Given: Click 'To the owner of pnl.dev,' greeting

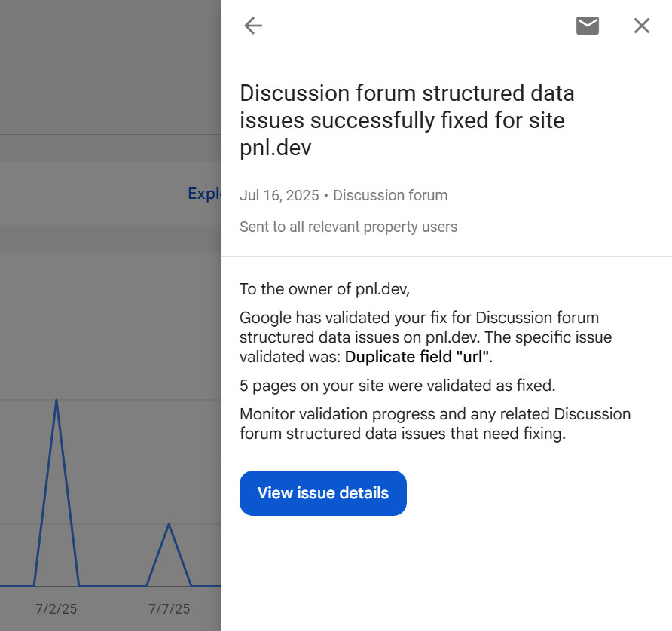Looking at the screenshot, I should (325, 289).
